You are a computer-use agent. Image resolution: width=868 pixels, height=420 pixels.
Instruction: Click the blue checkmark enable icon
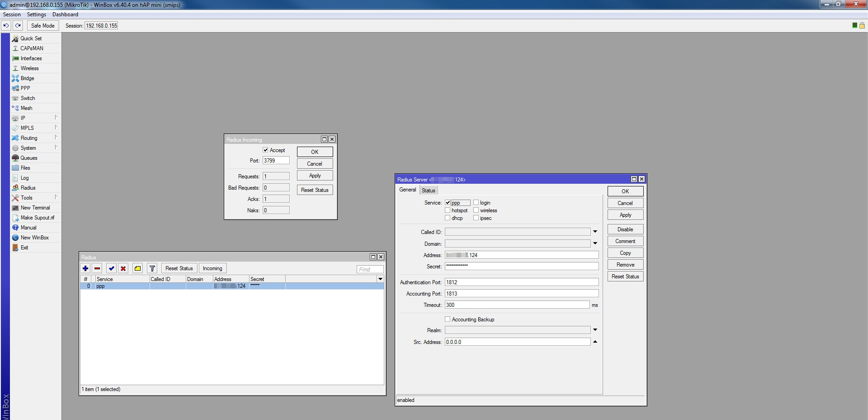112,268
